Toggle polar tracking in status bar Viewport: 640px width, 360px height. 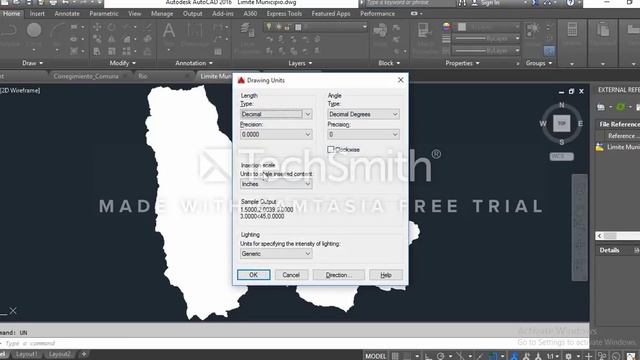coord(440,356)
